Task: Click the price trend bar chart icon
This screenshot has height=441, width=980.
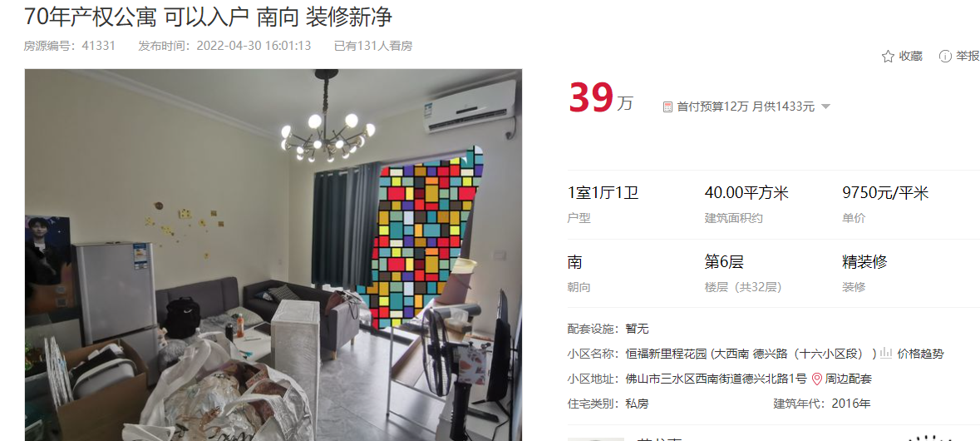Action: click(885, 354)
